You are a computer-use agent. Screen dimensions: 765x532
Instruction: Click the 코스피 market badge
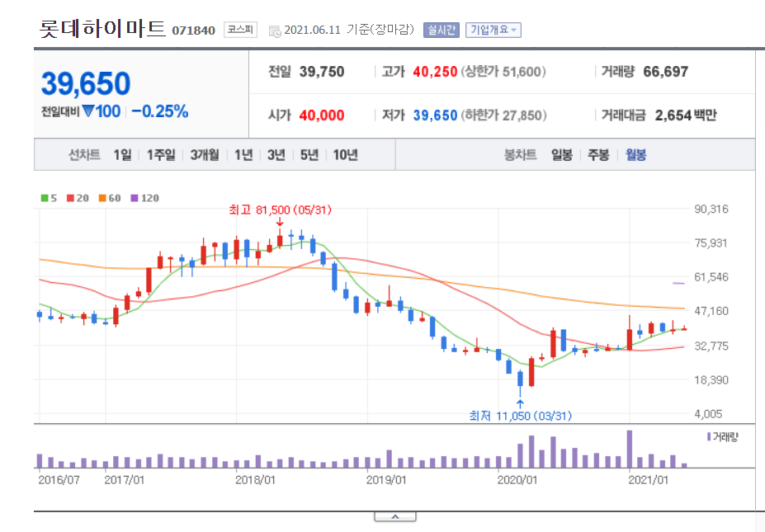[240, 30]
